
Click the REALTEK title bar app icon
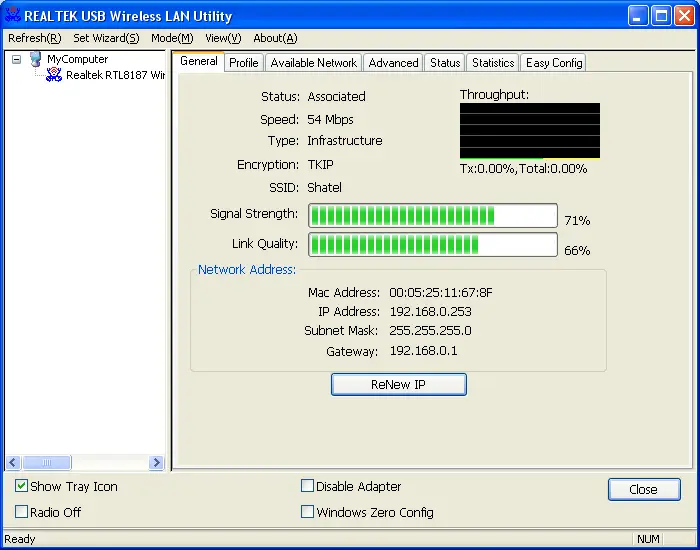point(13,16)
